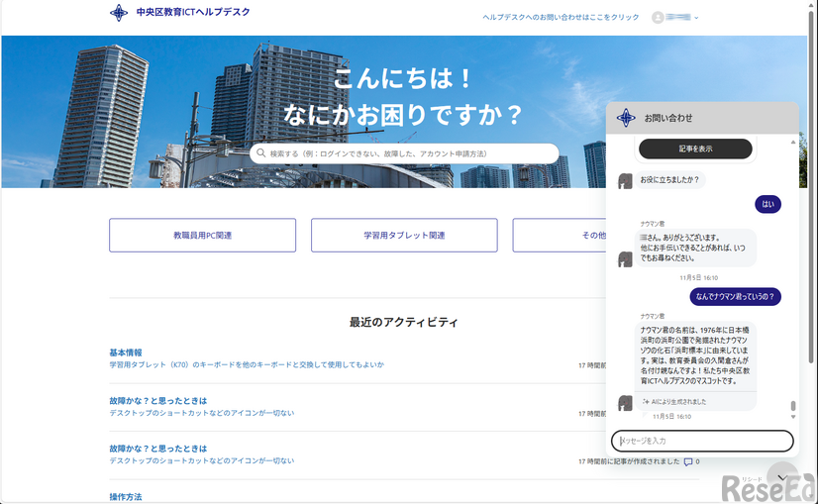The image size is (818, 504).
Task: Select the 学習用タブレット関連 category button
Action: coord(404,236)
